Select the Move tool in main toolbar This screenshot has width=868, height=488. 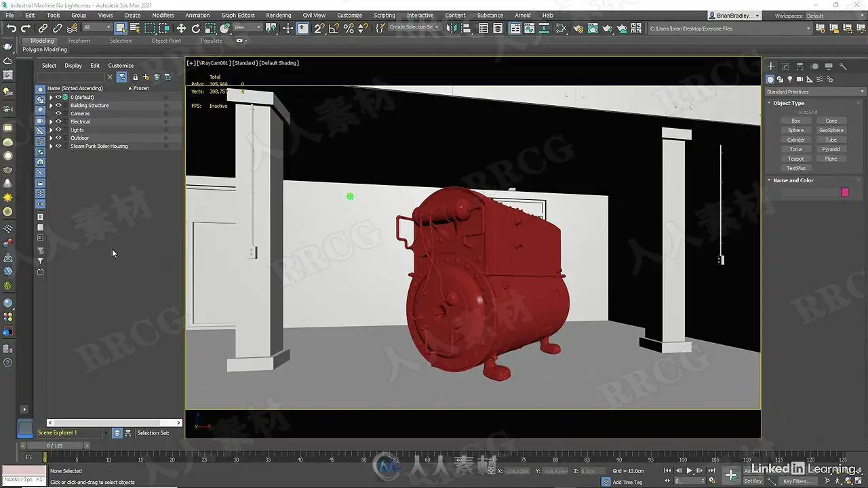coord(181,28)
